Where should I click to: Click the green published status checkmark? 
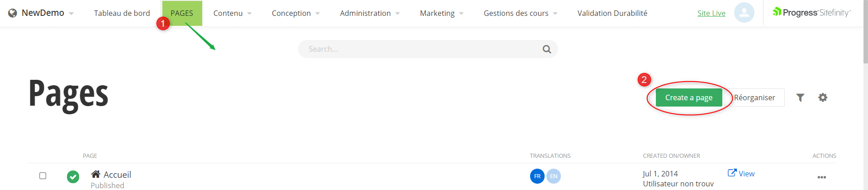(x=73, y=176)
